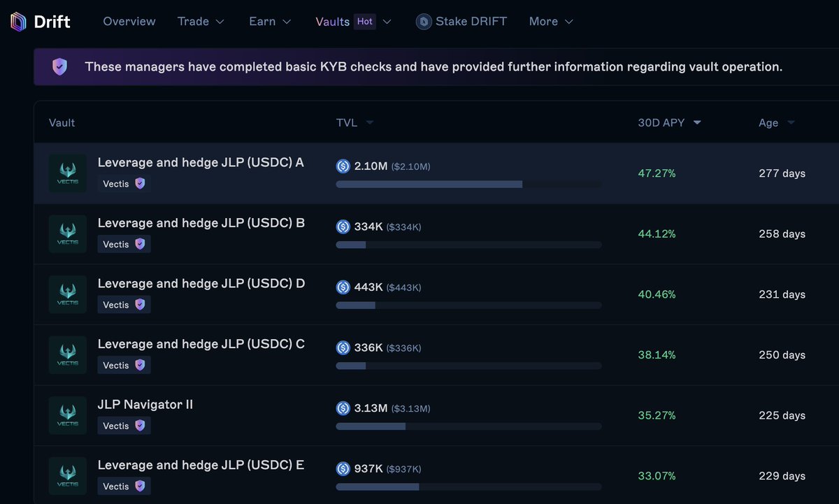
Task: Open Vectis logo for JLP (USDC) D vault
Action: click(68, 294)
